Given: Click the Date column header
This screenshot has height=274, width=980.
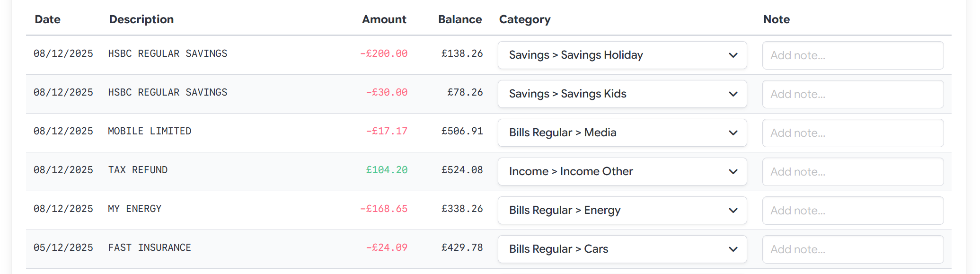Looking at the screenshot, I should point(47,19).
